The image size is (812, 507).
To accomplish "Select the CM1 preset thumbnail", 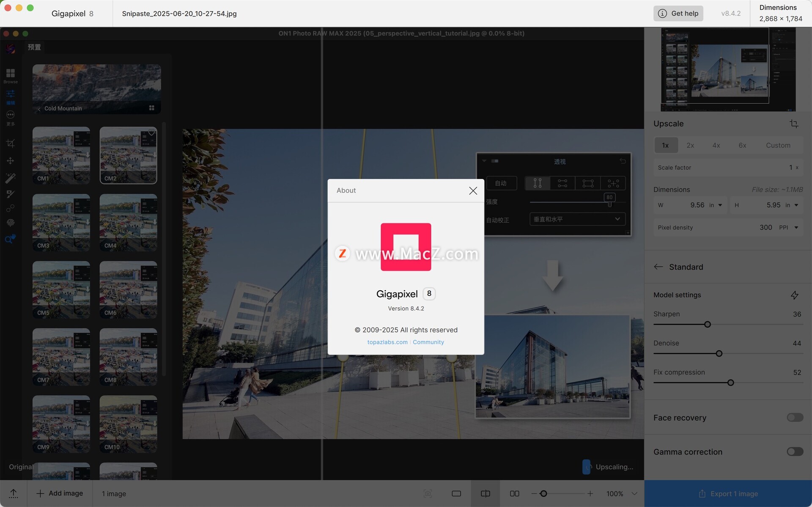I will point(61,155).
